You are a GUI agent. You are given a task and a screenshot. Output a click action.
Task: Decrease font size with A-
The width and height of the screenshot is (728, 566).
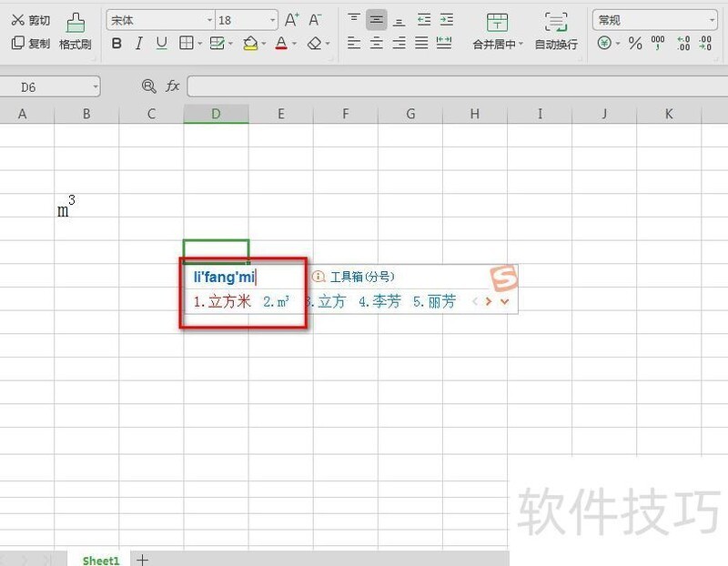315,20
